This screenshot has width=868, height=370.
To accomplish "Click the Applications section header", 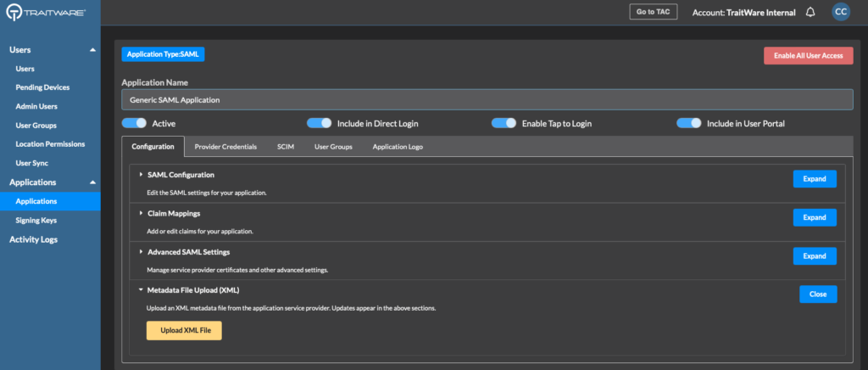I will 33,182.
